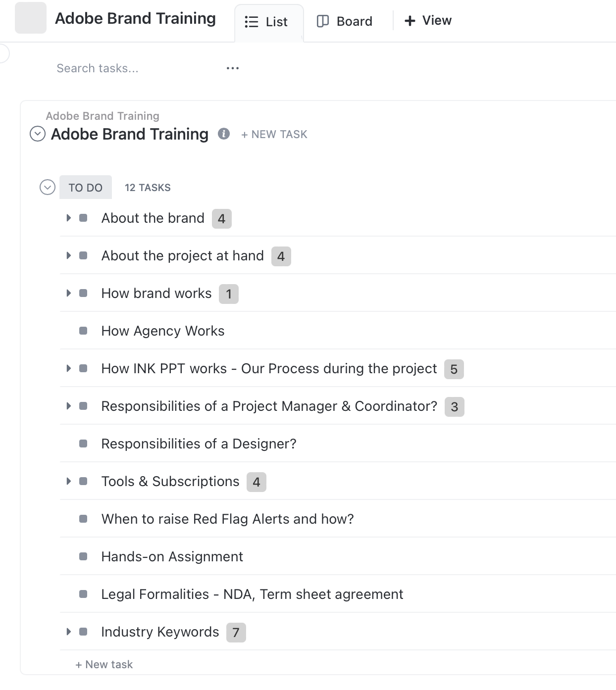
Task: Click the workspace avatar placeholder next to title
Action: [31, 18]
